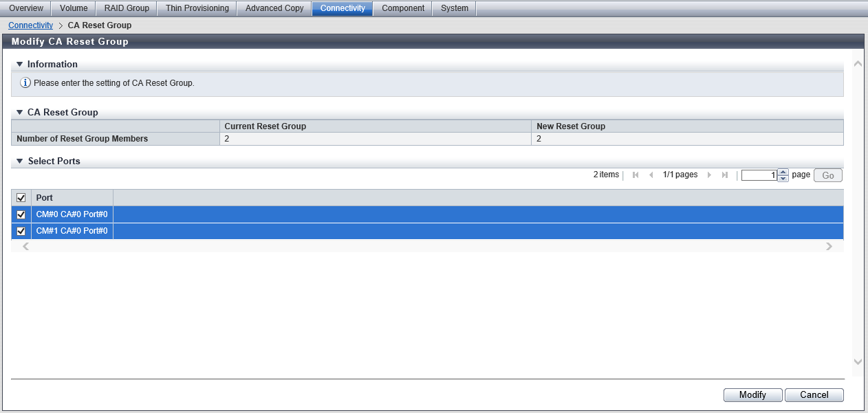Collapse the CA Reset Group section

click(x=20, y=113)
